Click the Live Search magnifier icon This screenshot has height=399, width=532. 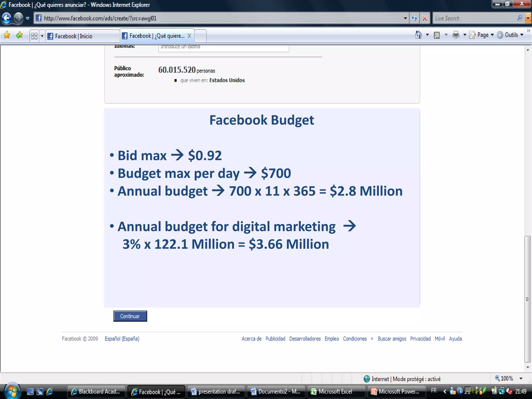tap(520, 18)
